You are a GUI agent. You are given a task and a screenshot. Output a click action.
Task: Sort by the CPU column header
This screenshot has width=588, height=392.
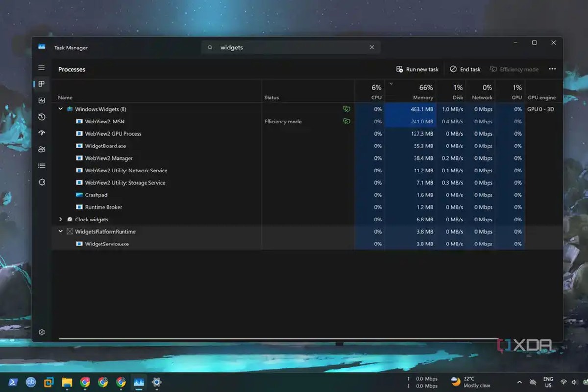(376, 98)
